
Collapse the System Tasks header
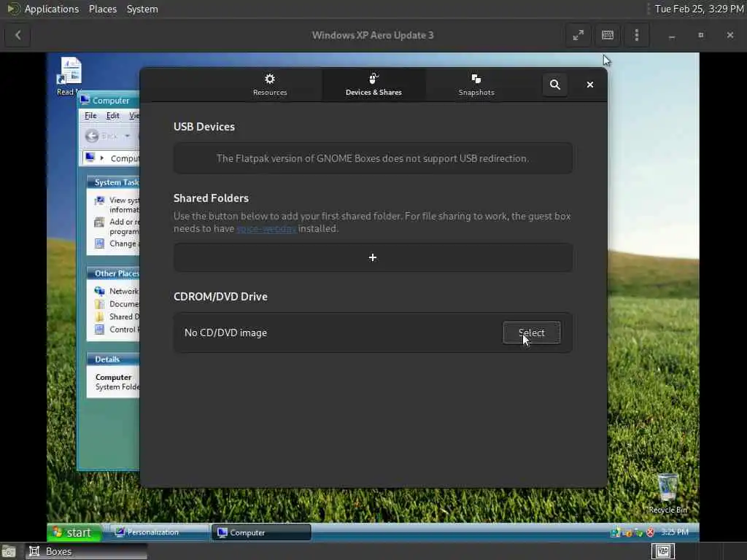113,182
